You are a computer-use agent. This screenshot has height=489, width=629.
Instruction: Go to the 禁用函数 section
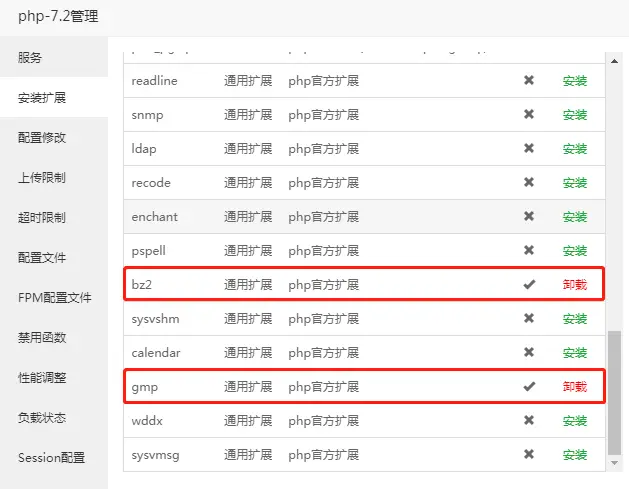pyautogui.click(x=42, y=337)
